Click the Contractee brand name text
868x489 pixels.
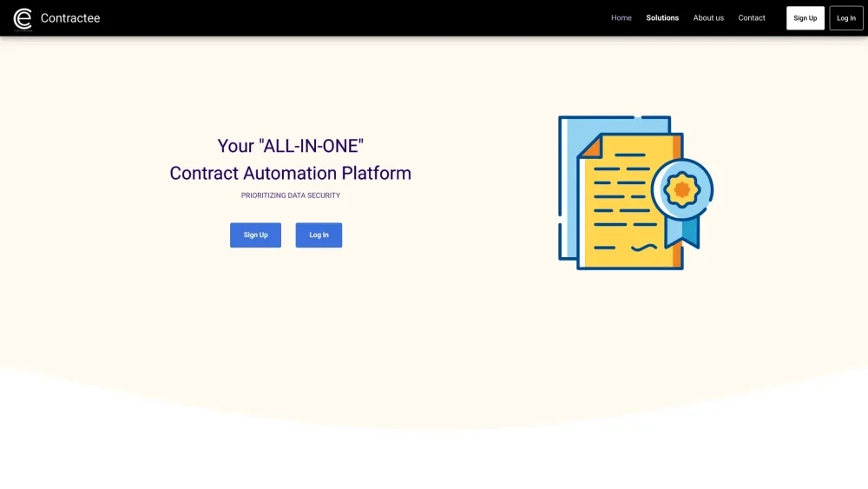70,18
